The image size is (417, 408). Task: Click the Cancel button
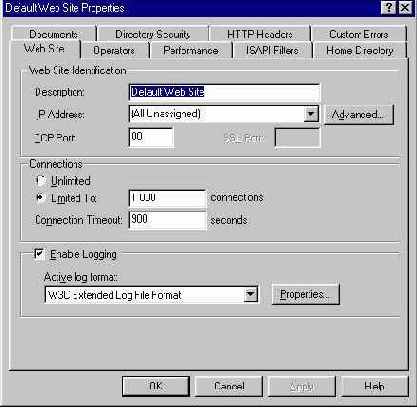[229, 386]
